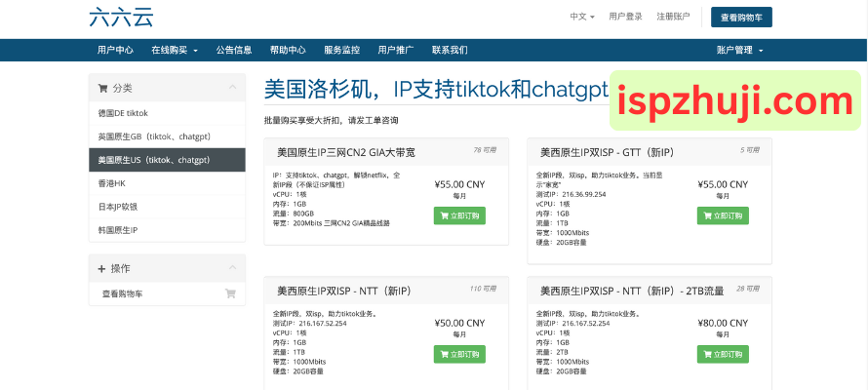This screenshot has height=390, width=868.
Task: Order the NTT 2TB流量 plan
Action: [x=723, y=354]
